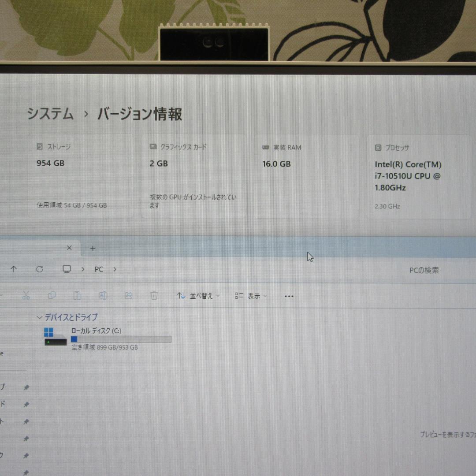Click the ストレージ card storage icon

pos(39,146)
